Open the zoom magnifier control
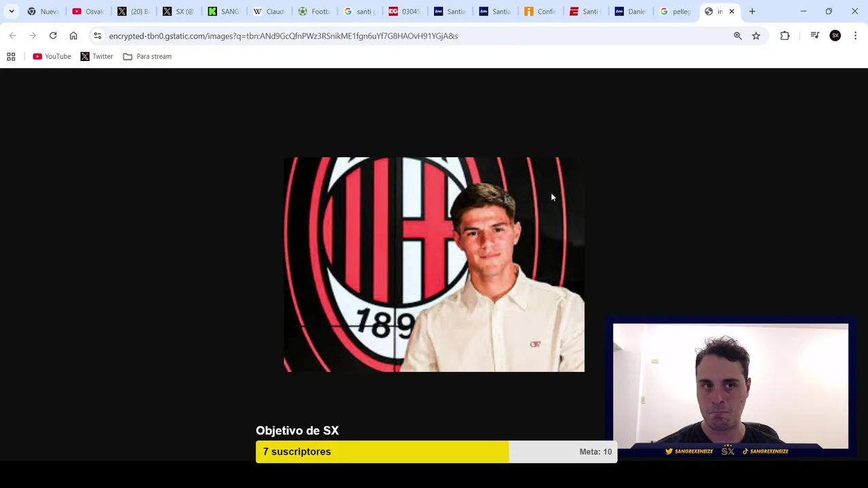This screenshot has height=488, width=868. click(x=738, y=36)
